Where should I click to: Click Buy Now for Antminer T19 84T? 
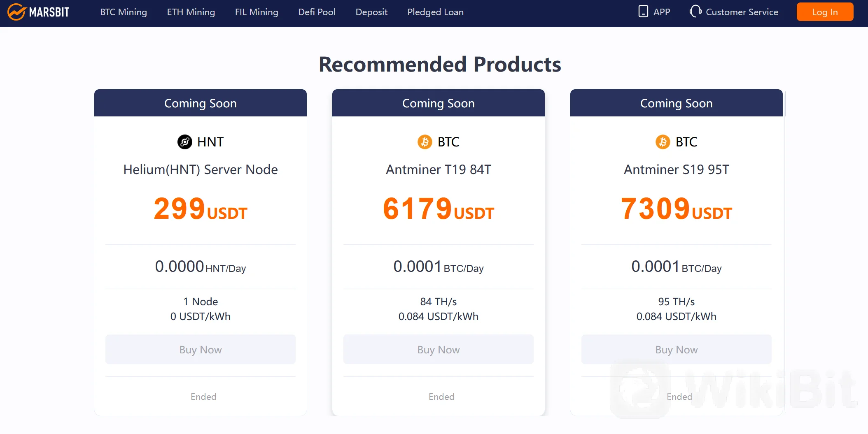(439, 350)
